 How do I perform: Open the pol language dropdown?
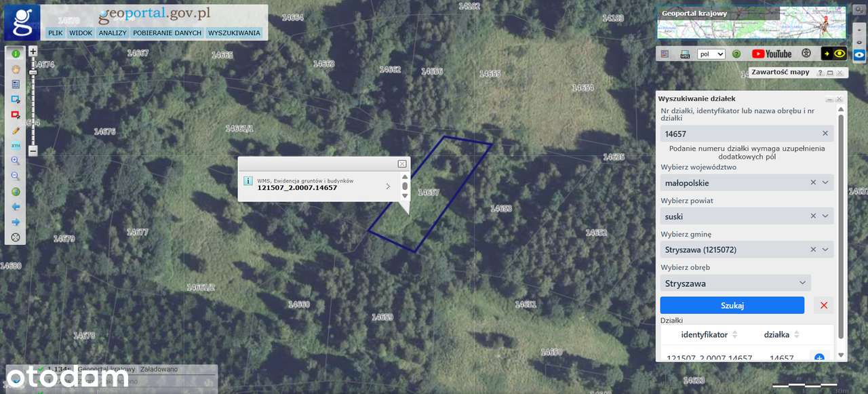[x=711, y=54]
